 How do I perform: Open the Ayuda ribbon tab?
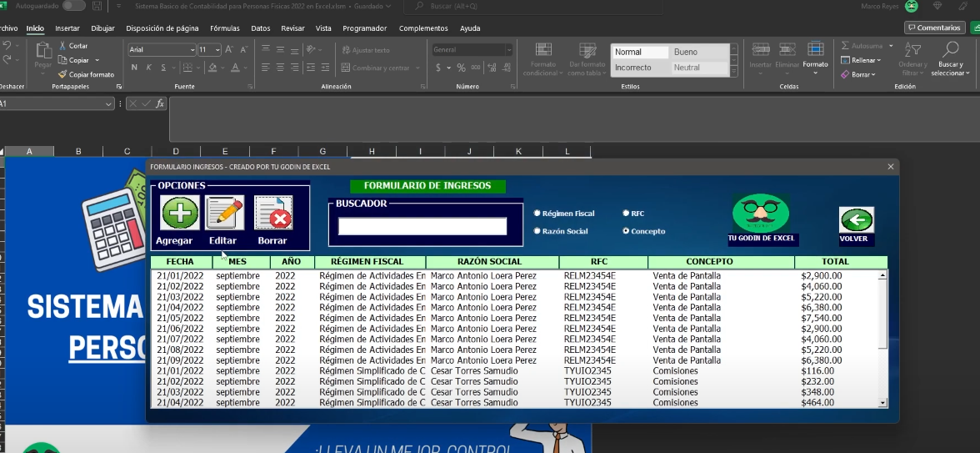click(470, 28)
